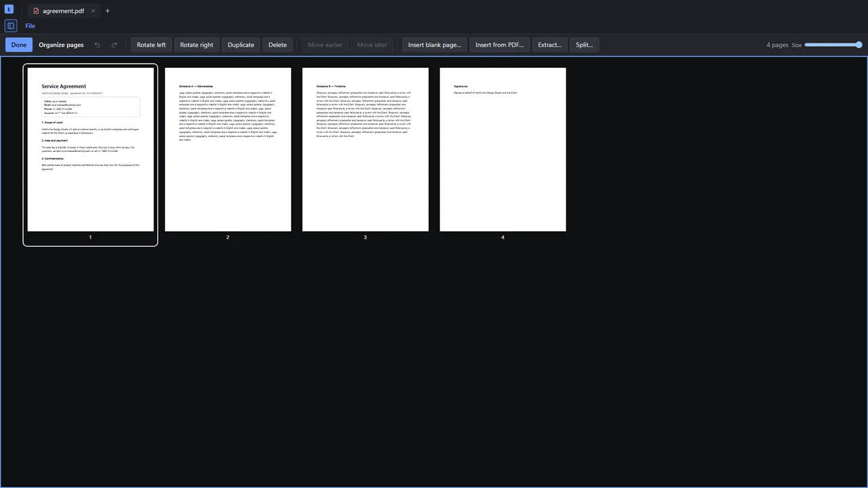Select the page 1 Service Agreement thumbnail
The height and width of the screenshot is (488, 868).
[90, 149]
